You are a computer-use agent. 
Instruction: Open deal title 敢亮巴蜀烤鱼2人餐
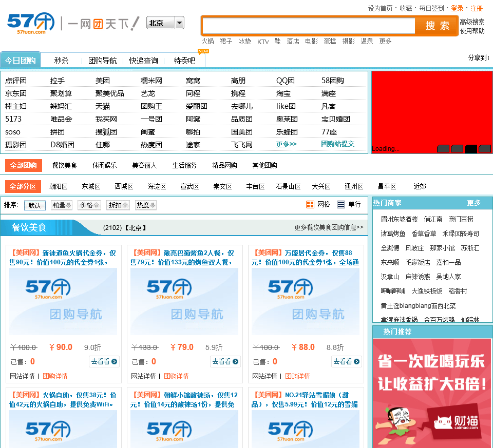[x=182, y=257]
